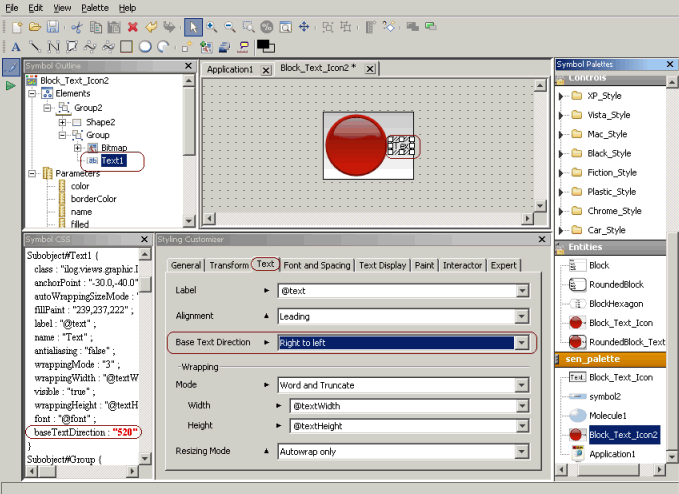Screen dimensions: 679x494
Task: Activate the arrow selection tool
Action: [x=193, y=26]
